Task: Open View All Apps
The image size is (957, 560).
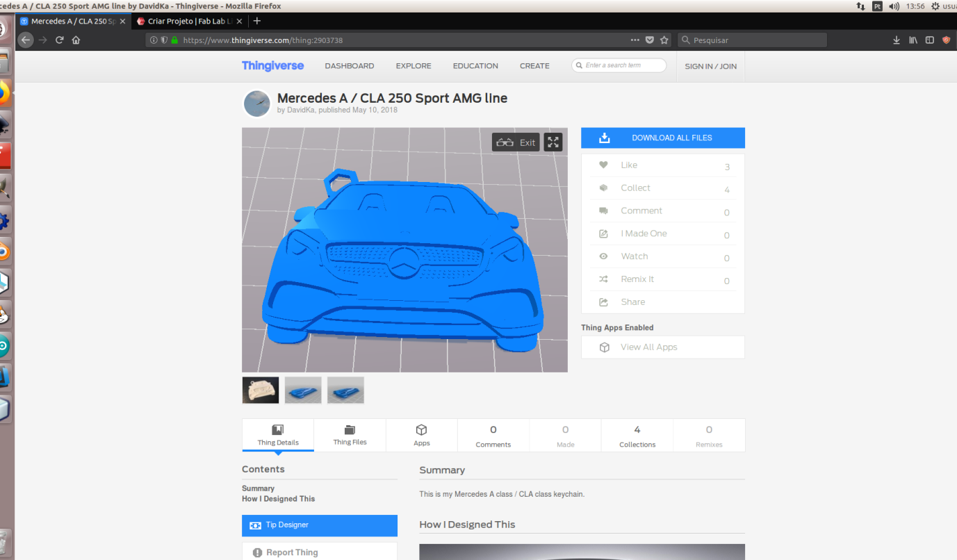Action: (x=663, y=347)
